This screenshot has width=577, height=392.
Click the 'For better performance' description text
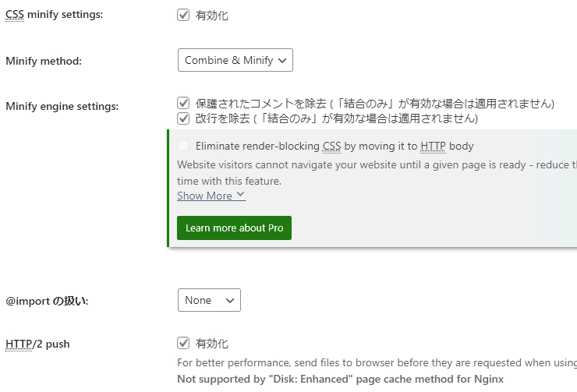(377, 363)
